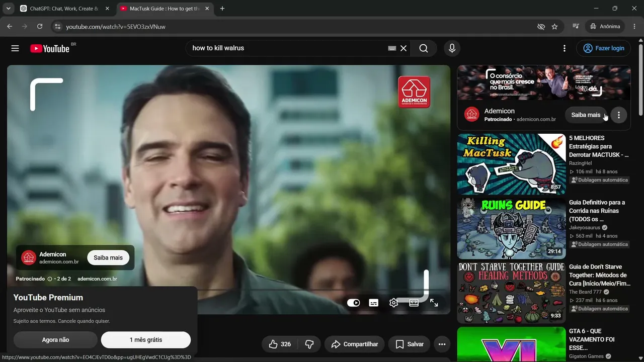Click the sidebar Ademicon channel avatar

[x=471, y=115]
